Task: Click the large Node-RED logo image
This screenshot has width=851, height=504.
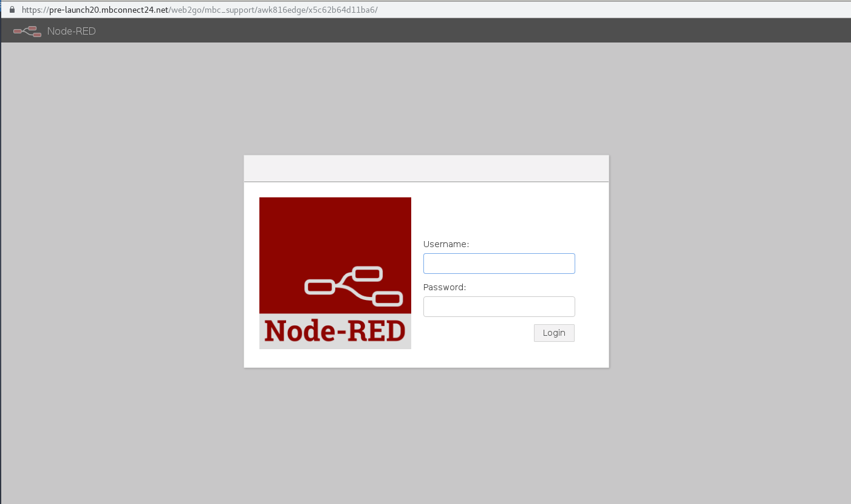Action: coord(335,273)
